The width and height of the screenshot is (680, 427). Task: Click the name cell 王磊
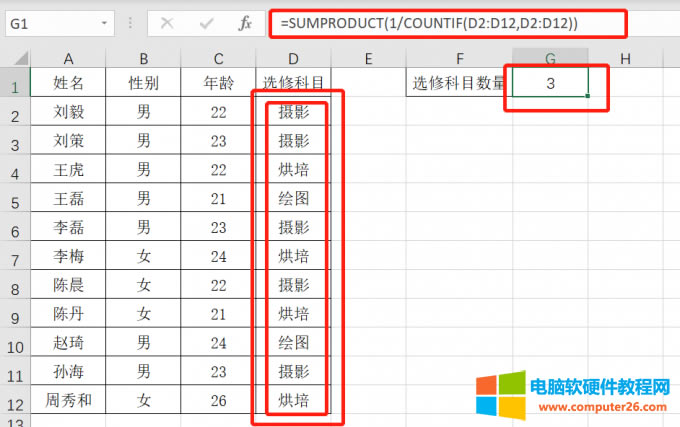pyautogui.click(x=68, y=199)
